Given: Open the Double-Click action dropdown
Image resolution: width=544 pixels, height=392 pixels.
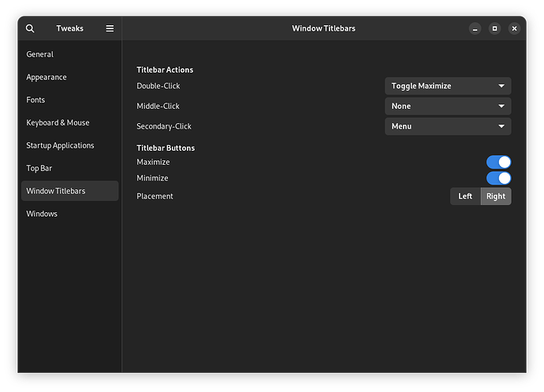Looking at the screenshot, I should tap(447, 86).
